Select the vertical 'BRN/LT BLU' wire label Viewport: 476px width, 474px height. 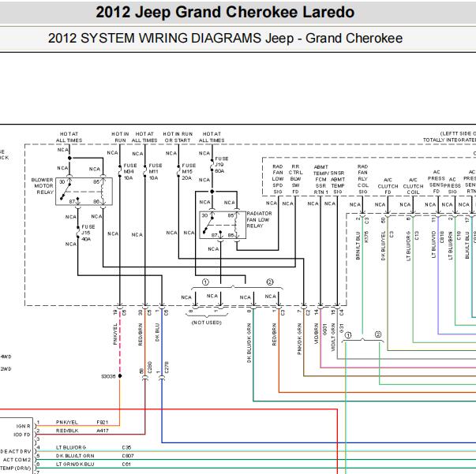[x=358, y=246]
